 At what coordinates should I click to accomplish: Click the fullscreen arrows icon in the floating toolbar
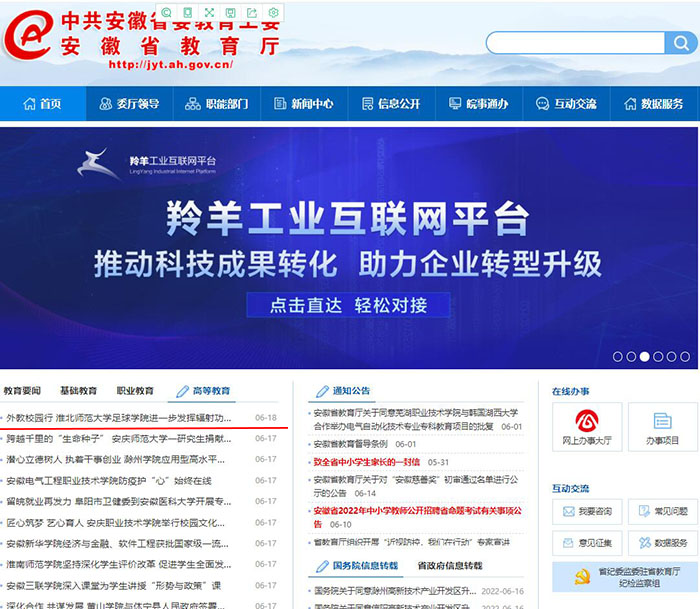pyautogui.click(x=209, y=13)
